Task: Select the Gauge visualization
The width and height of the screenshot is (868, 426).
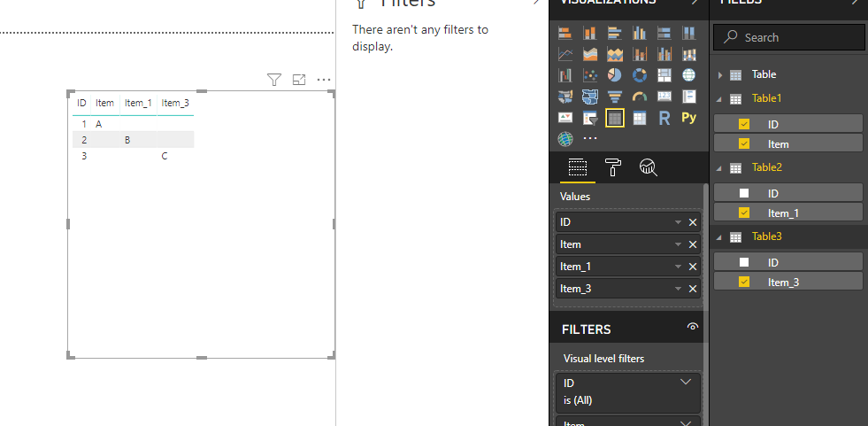Action: (x=640, y=97)
